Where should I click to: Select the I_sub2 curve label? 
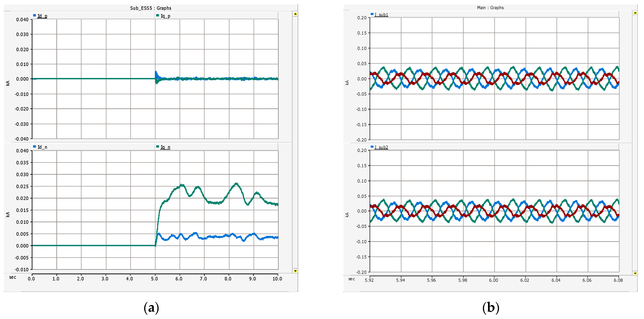tap(381, 147)
